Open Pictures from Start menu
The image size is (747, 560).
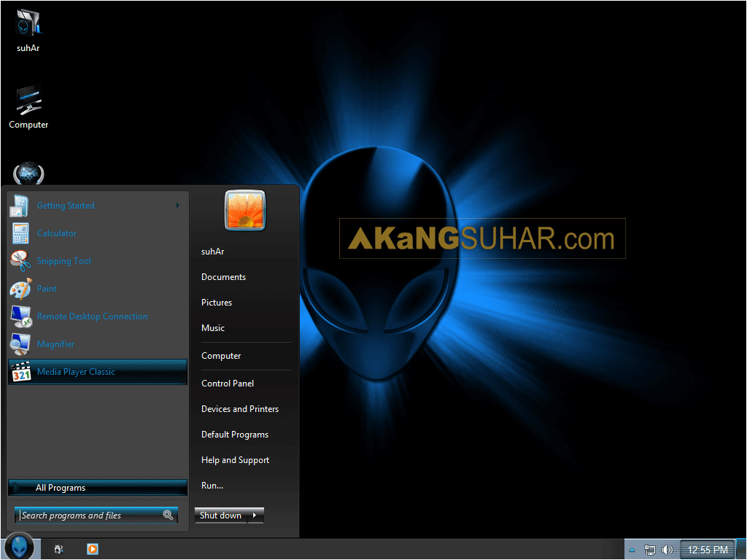216,303
